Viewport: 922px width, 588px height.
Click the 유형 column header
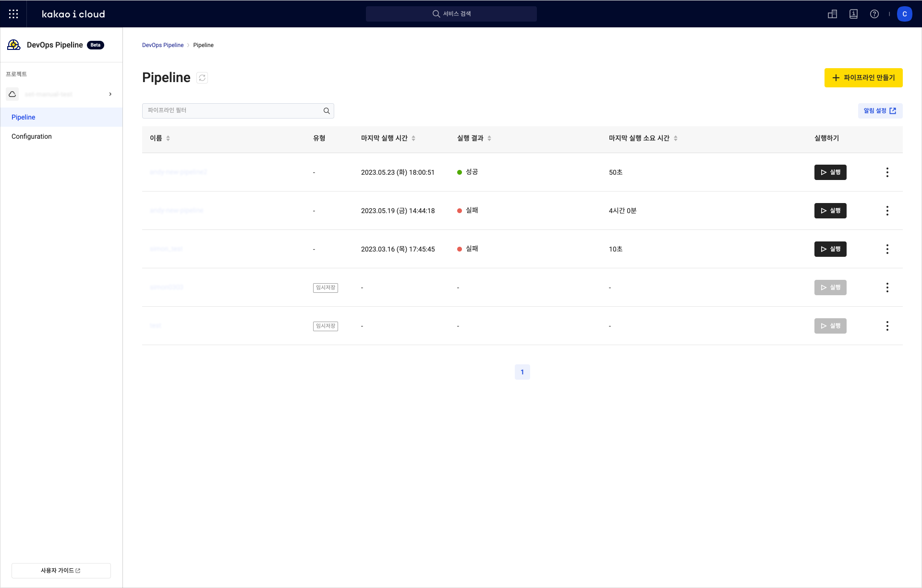point(319,138)
